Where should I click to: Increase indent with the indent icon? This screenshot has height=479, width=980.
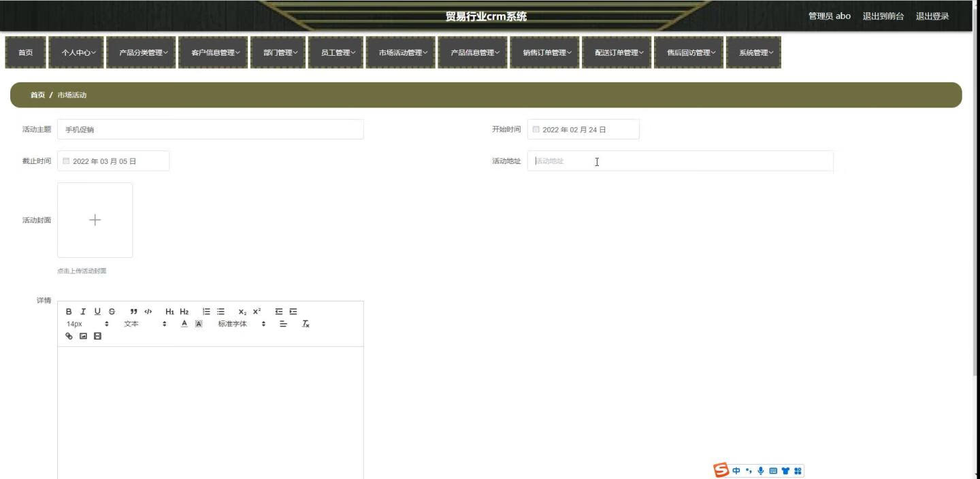tap(293, 312)
